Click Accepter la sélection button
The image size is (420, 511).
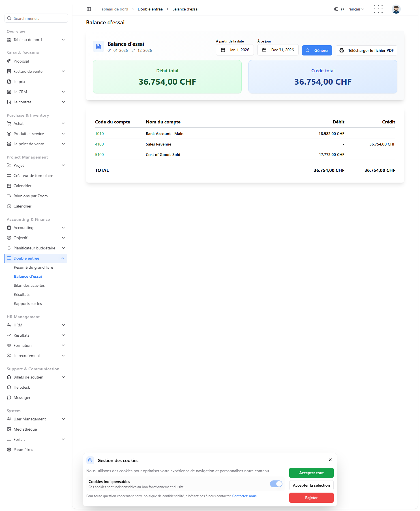click(x=311, y=485)
